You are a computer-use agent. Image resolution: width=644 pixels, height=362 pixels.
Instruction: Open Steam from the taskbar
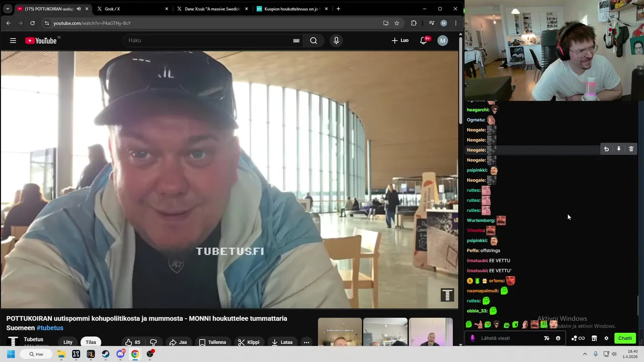(106, 354)
